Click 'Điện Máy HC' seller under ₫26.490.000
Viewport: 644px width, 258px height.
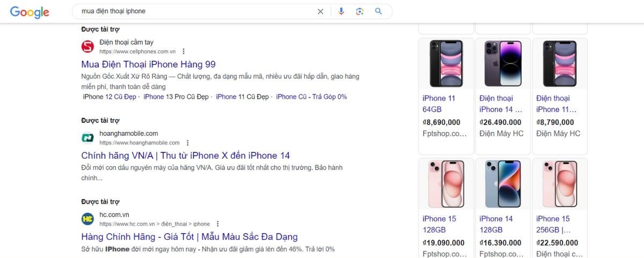[x=501, y=134]
